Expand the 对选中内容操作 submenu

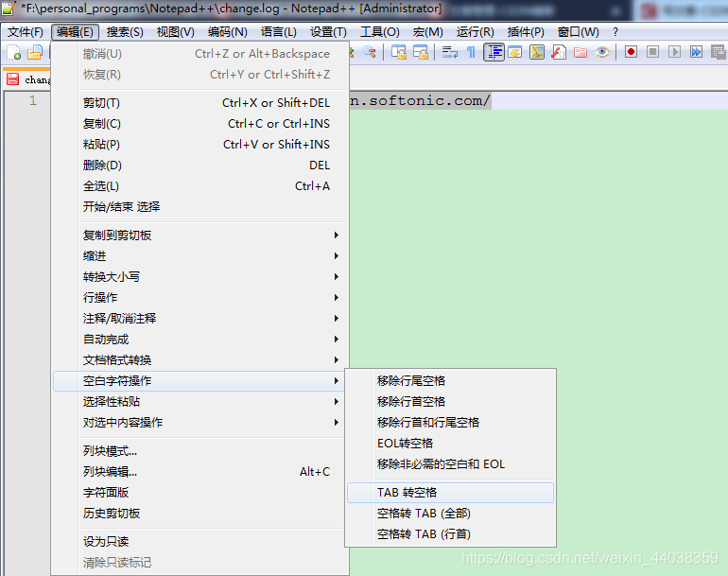[200, 423]
